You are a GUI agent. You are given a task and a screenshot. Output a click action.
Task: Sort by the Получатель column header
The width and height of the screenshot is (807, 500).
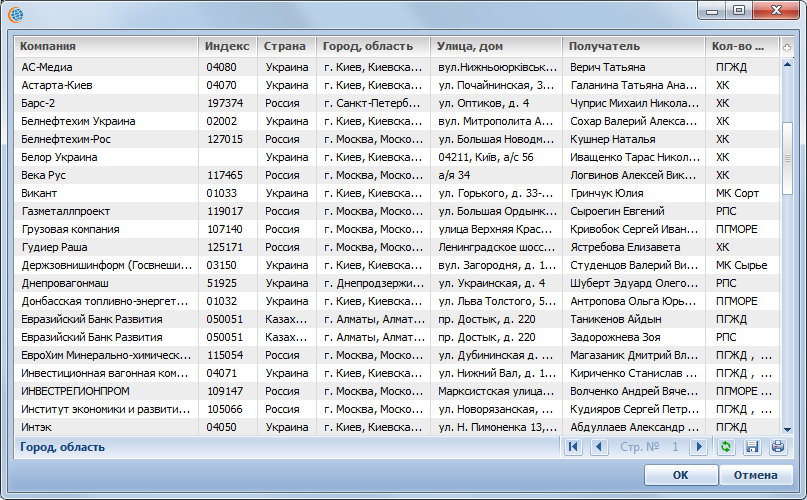click(634, 46)
